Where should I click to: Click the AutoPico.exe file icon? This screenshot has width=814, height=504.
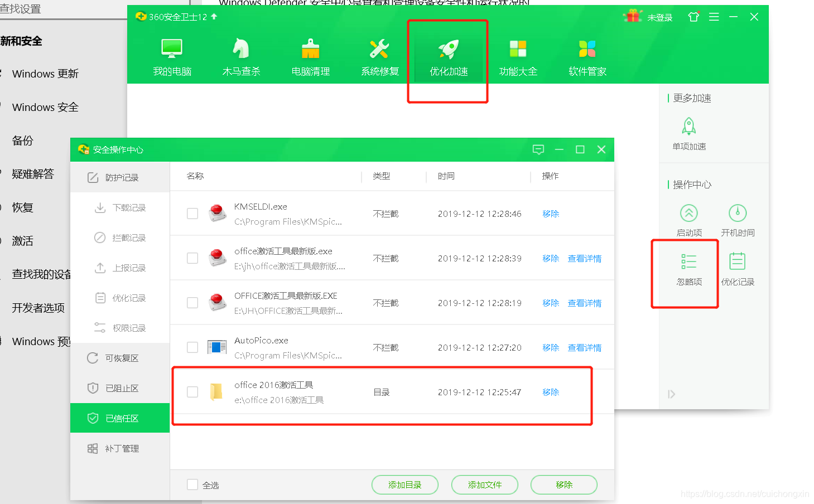tap(217, 347)
